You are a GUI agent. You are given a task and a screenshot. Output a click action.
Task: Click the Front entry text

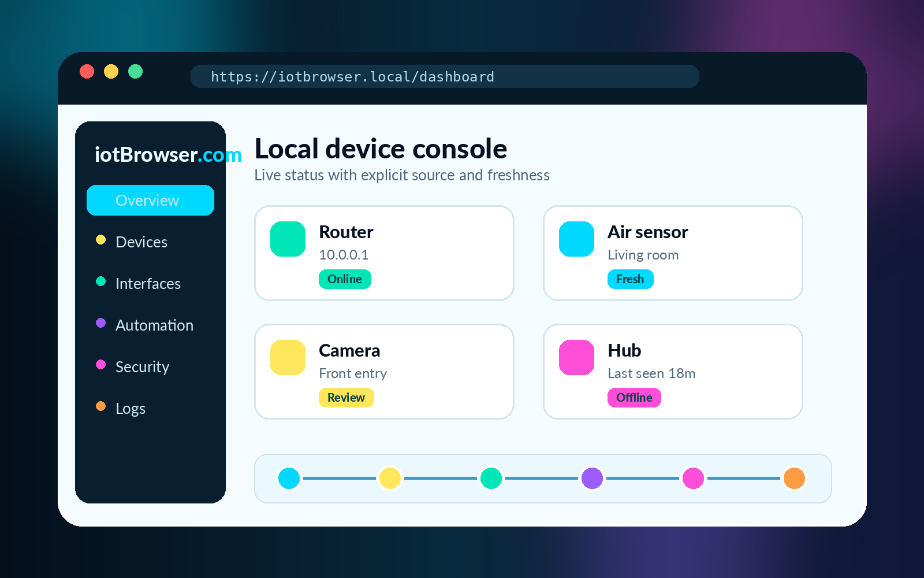click(353, 374)
